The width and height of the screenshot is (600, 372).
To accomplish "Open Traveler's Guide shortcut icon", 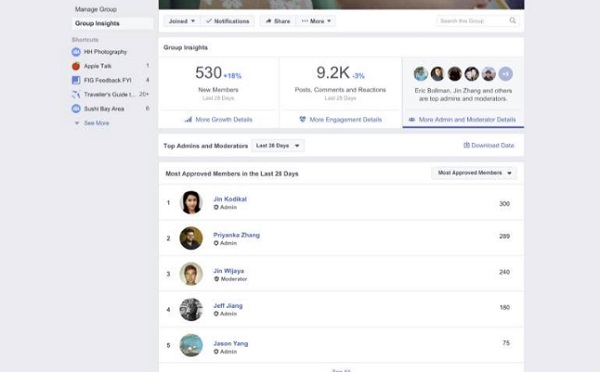I will [76, 94].
